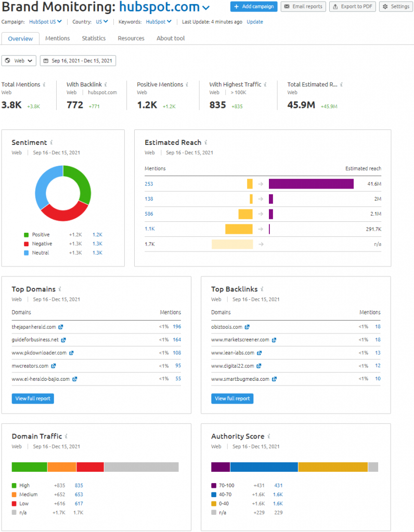
Task: Switch to the About tool tab
Action: [171, 38]
